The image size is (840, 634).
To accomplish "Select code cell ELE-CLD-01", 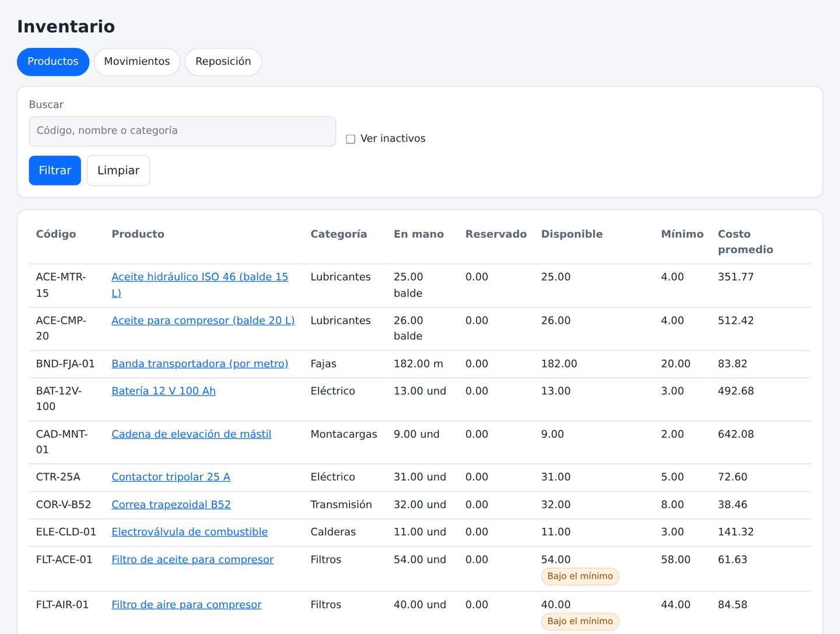I will [66, 532].
